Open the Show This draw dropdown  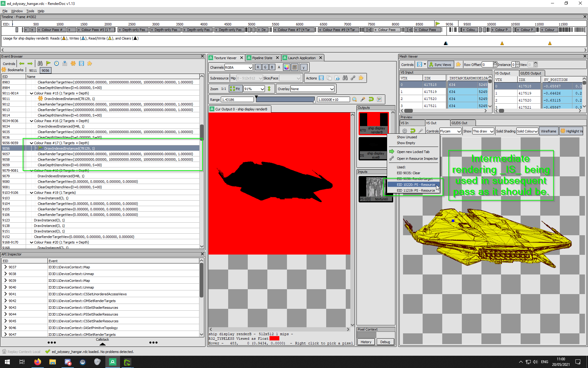pyautogui.click(x=483, y=131)
